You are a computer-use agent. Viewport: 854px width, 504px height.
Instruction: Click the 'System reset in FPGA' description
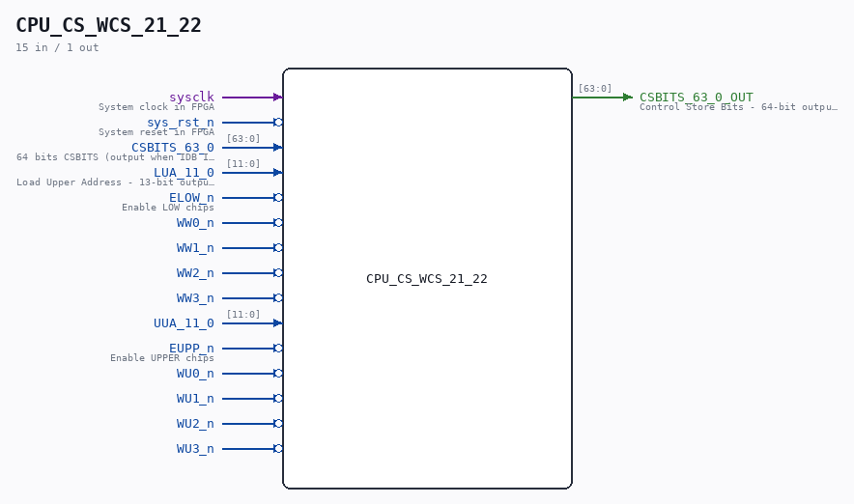click(157, 132)
